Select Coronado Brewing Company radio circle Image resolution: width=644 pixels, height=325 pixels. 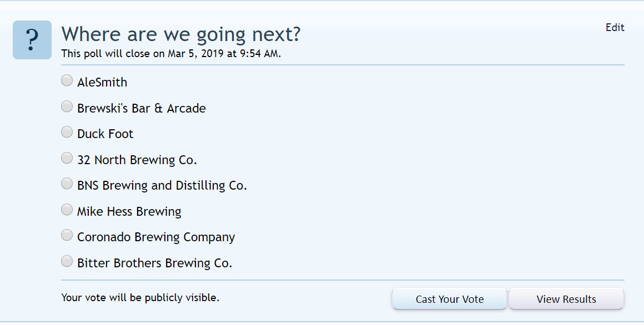(x=67, y=235)
